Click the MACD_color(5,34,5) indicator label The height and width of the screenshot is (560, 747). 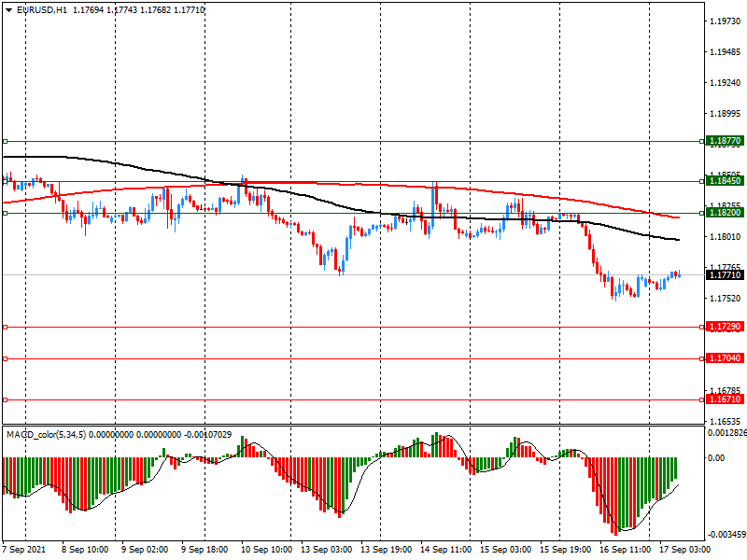[x=46, y=434]
